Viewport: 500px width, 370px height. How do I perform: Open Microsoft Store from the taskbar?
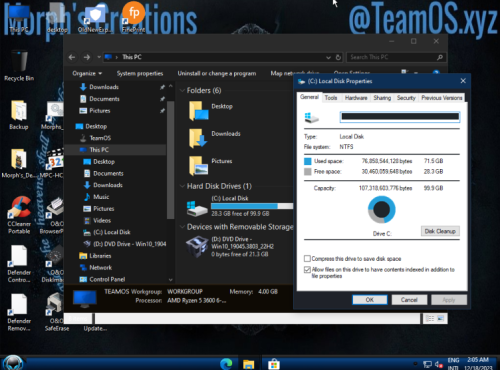click(273, 363)
